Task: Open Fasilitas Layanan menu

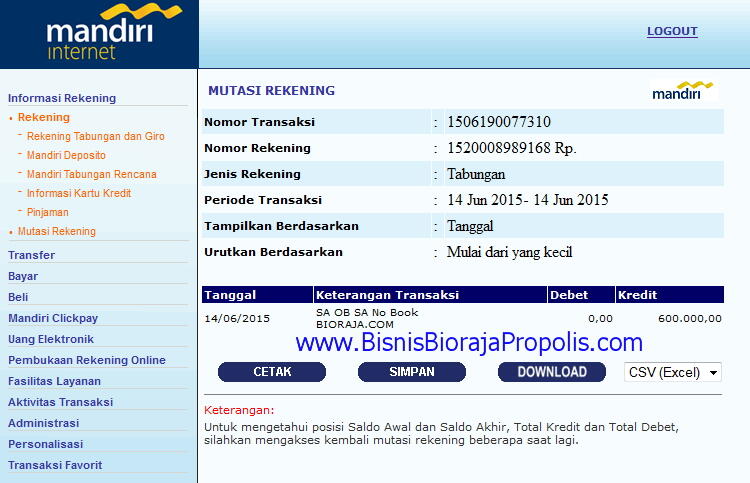Action: tap(55, 381)
